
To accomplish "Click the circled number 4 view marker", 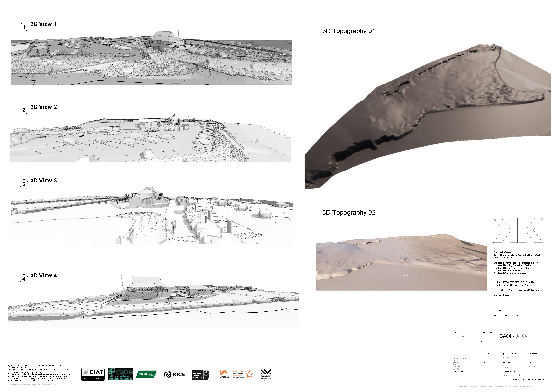I will click(x=24, y=279).
